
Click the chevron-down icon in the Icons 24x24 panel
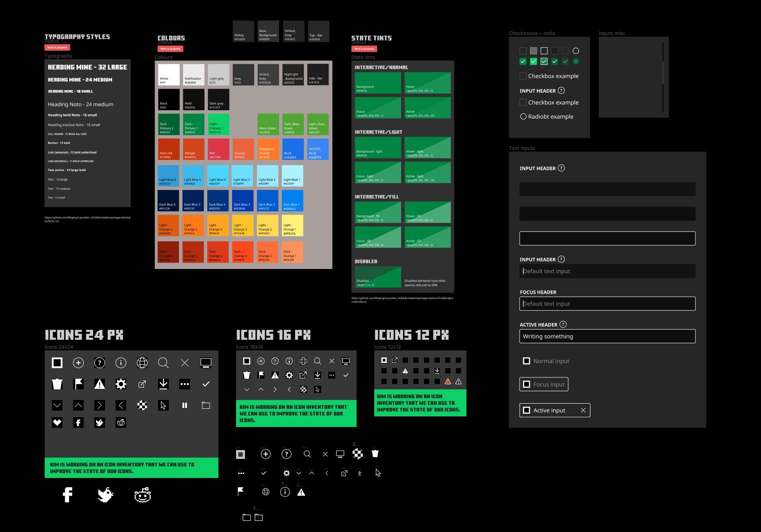57,405
